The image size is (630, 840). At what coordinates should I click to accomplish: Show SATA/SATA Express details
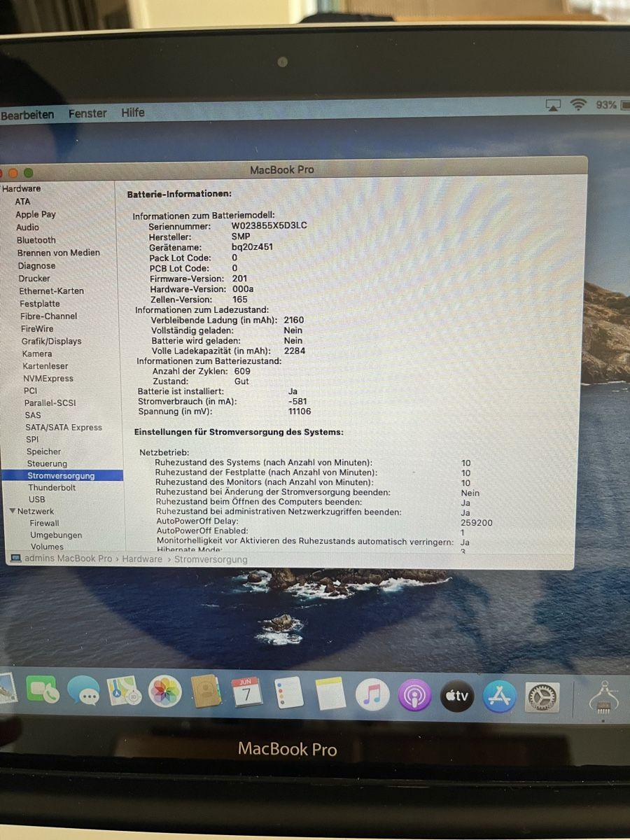point(64,428)
